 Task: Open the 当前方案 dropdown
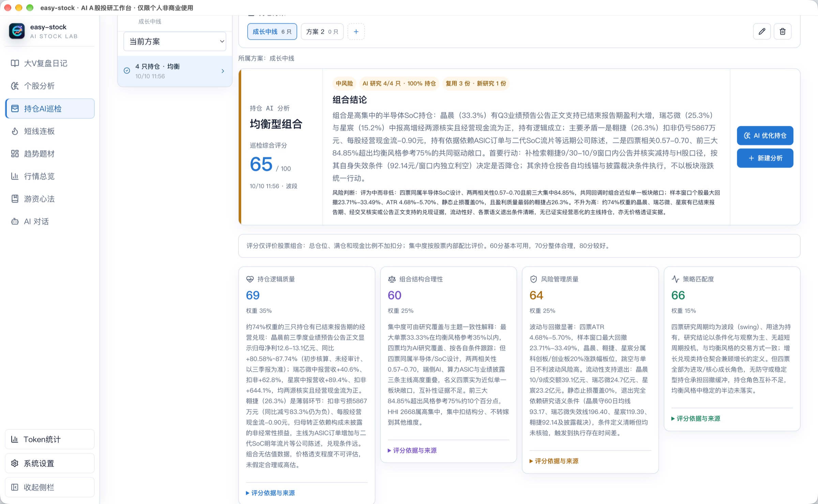(175, 42)
